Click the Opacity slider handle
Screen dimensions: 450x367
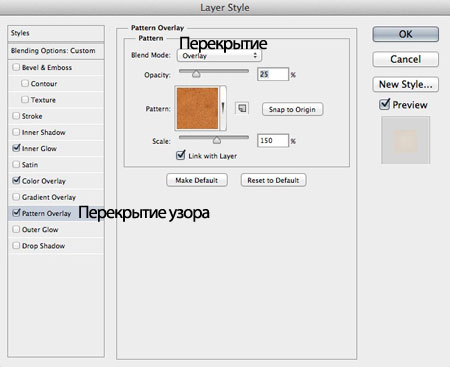[x=196, y=74]
